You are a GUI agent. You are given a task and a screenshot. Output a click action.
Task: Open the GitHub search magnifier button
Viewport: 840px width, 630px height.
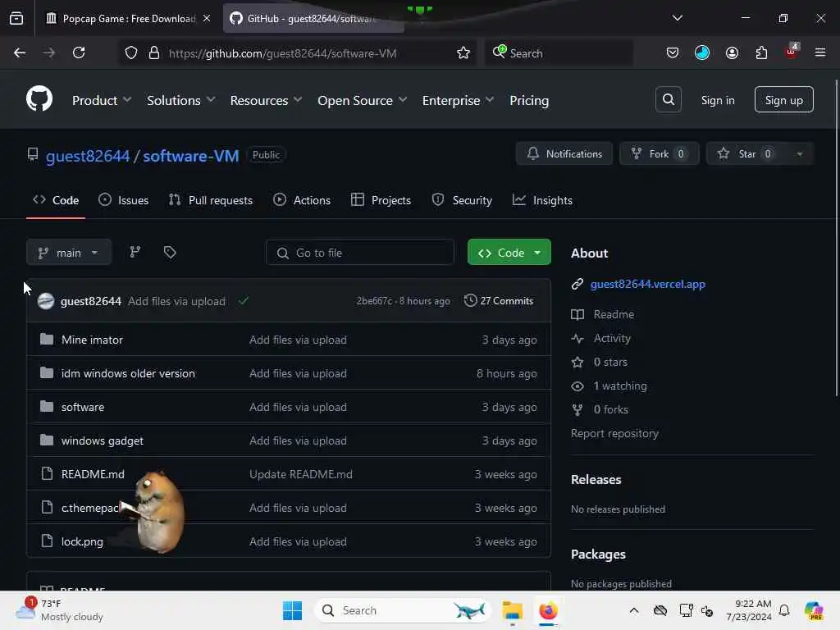pyautogui.click(x=668, y=99)
